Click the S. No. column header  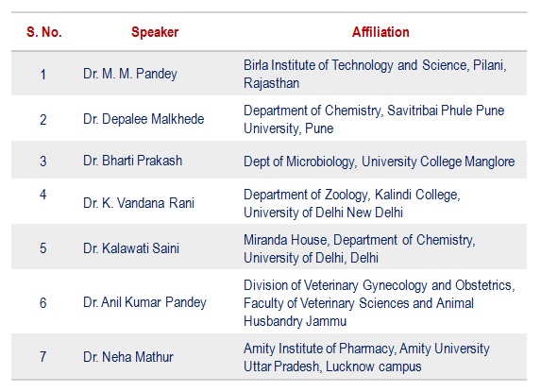point(44,32)
